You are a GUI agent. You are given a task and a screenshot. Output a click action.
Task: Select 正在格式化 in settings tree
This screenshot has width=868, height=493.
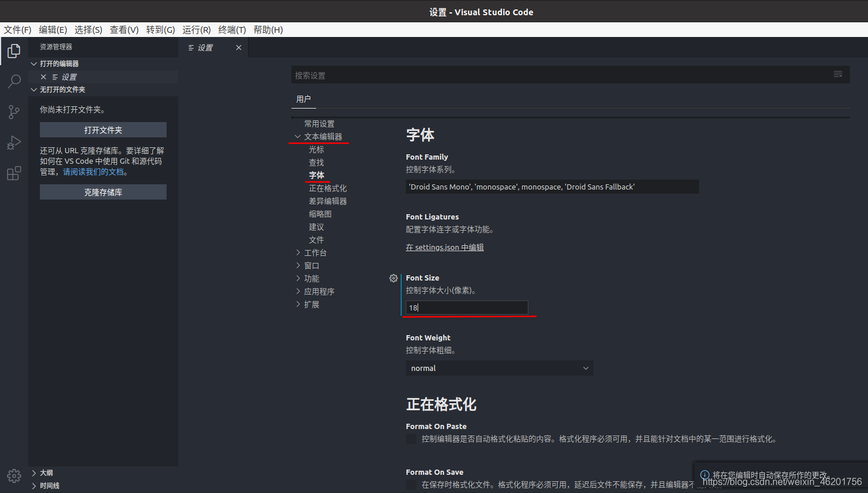tap(328, 188)
